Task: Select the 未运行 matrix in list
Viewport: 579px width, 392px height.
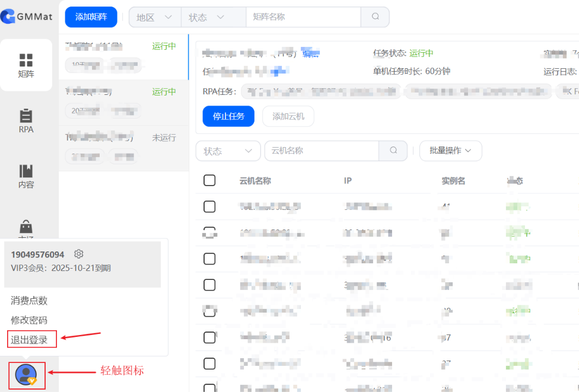Action: pyautogui.click(x=124, y=148)
